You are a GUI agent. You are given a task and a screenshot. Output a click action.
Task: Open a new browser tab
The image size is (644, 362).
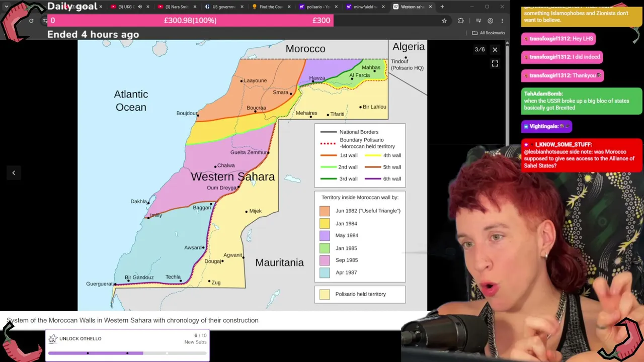(x=442, y=7)
